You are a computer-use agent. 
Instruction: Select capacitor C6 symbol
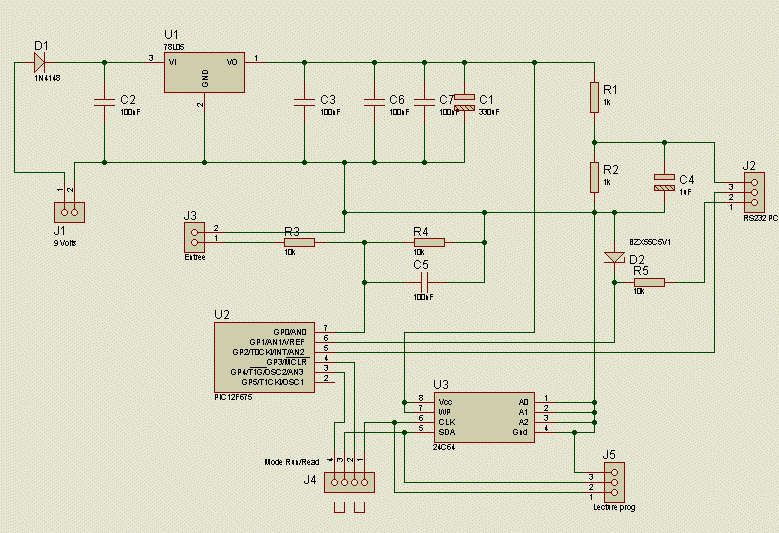click(375, 102)
